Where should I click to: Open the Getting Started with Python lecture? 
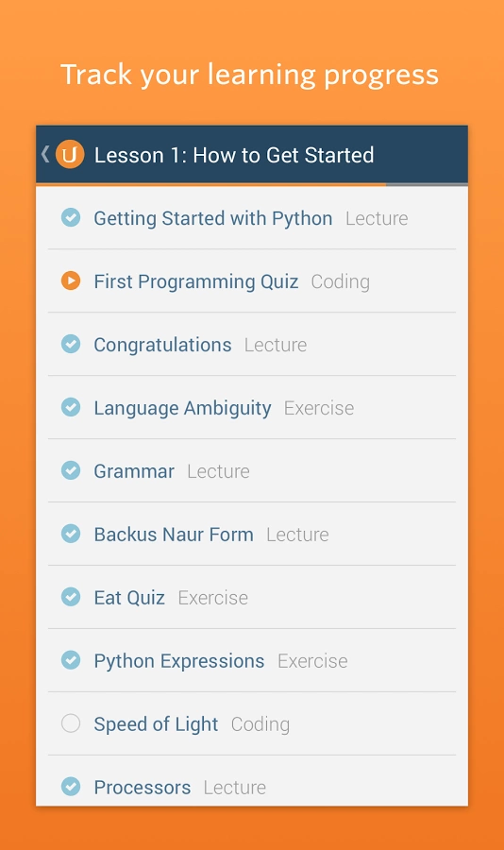[252, 218]
